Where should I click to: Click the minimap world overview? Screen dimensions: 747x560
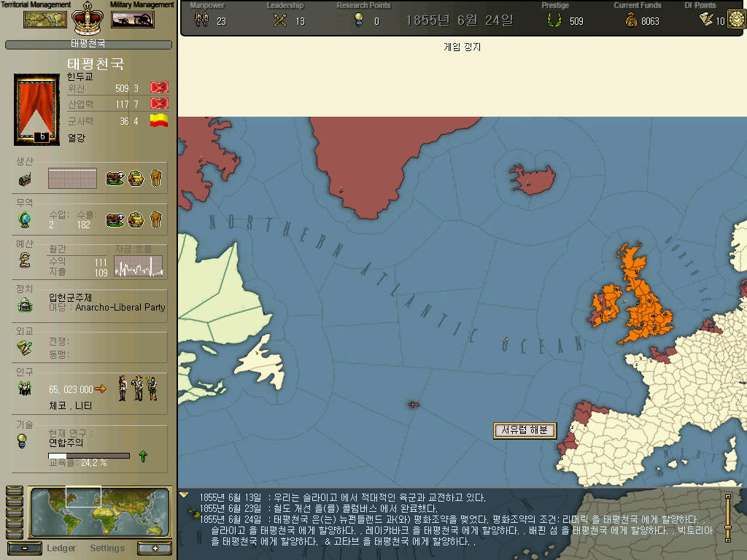(100, 513)
